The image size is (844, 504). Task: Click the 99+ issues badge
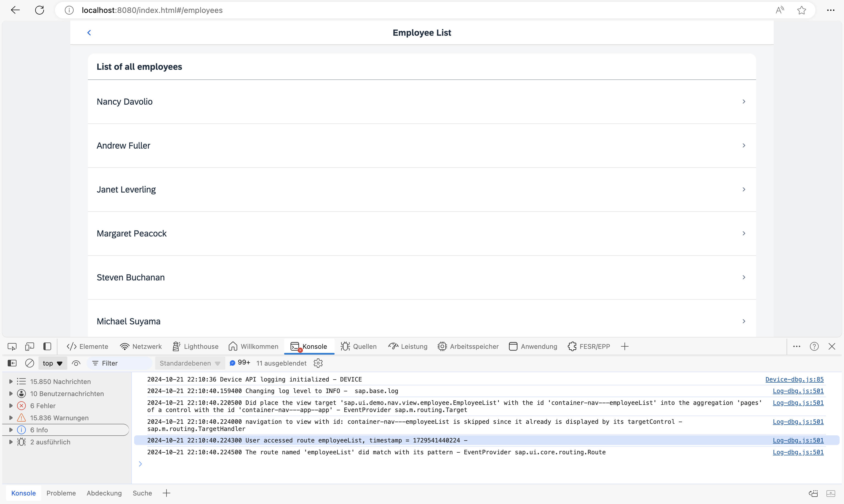click(x=240, y=363)
